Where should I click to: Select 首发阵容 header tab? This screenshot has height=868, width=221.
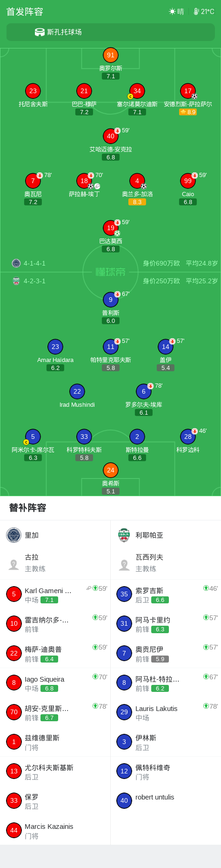[x=25, y=12]
